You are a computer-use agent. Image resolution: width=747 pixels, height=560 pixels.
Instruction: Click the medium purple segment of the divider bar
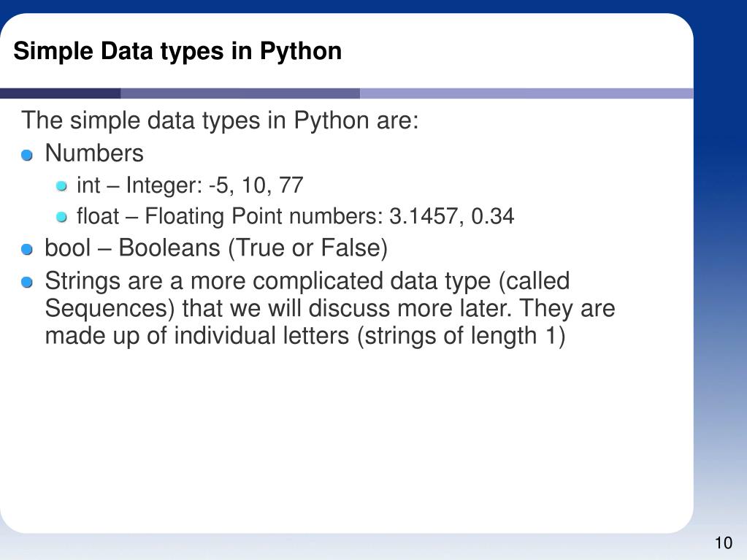click(x=240, y=93)
